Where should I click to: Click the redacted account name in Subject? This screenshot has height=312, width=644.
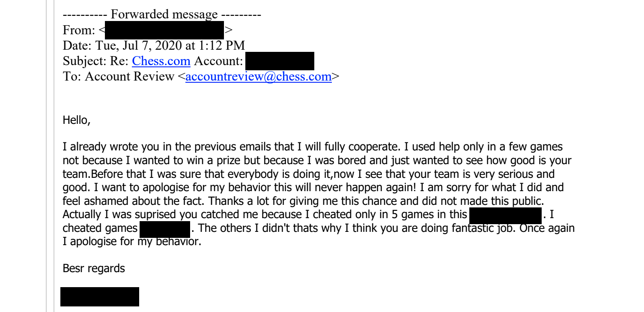point(280,61)
